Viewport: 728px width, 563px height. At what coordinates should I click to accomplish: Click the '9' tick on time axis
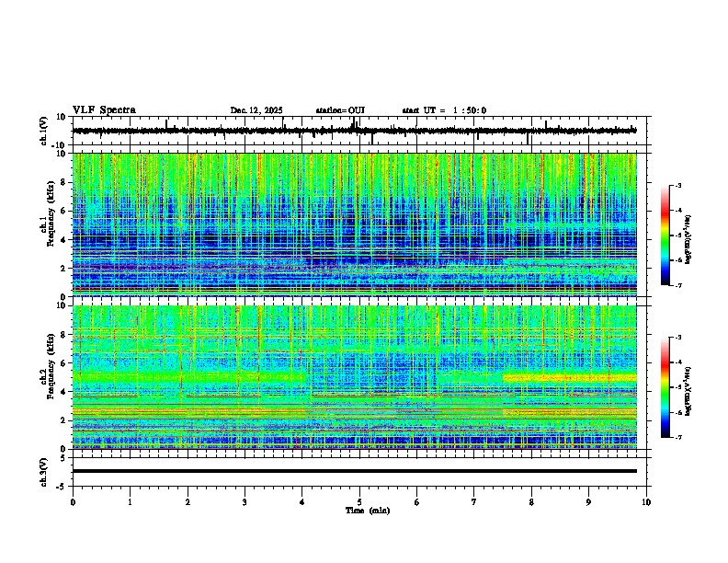[588, 502]
